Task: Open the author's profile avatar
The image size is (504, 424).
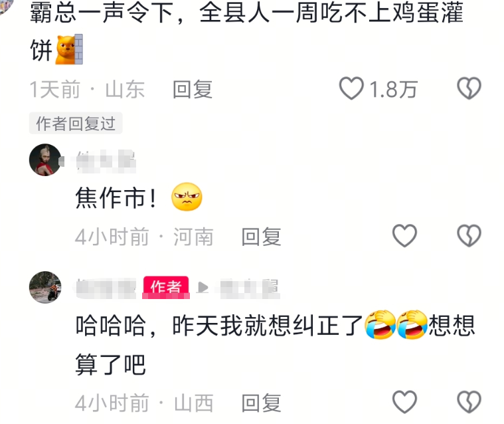Action: (x=45, y=287)
